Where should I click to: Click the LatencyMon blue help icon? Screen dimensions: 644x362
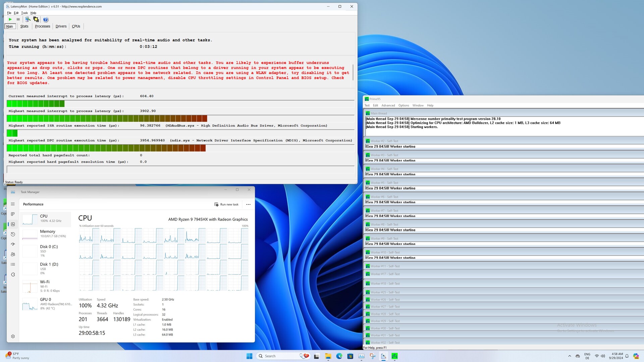[x=46, y=19]
